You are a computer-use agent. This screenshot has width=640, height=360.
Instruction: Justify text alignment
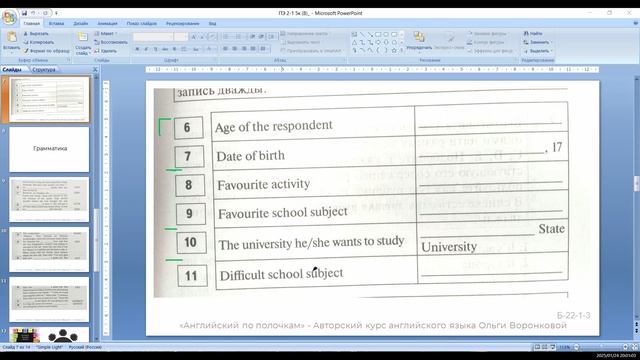click(253, 49)
